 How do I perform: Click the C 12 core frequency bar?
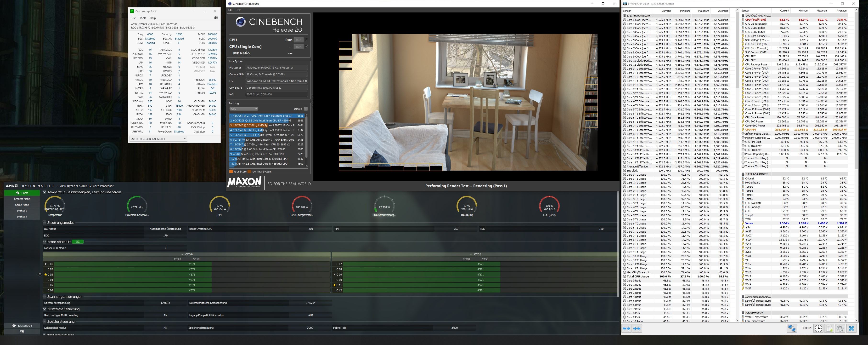pos(480,290)
